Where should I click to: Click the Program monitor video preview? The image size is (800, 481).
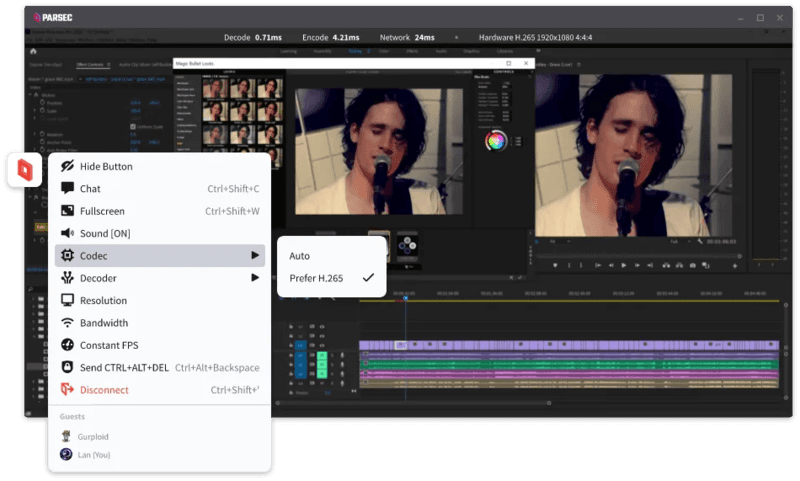(633, 156)
